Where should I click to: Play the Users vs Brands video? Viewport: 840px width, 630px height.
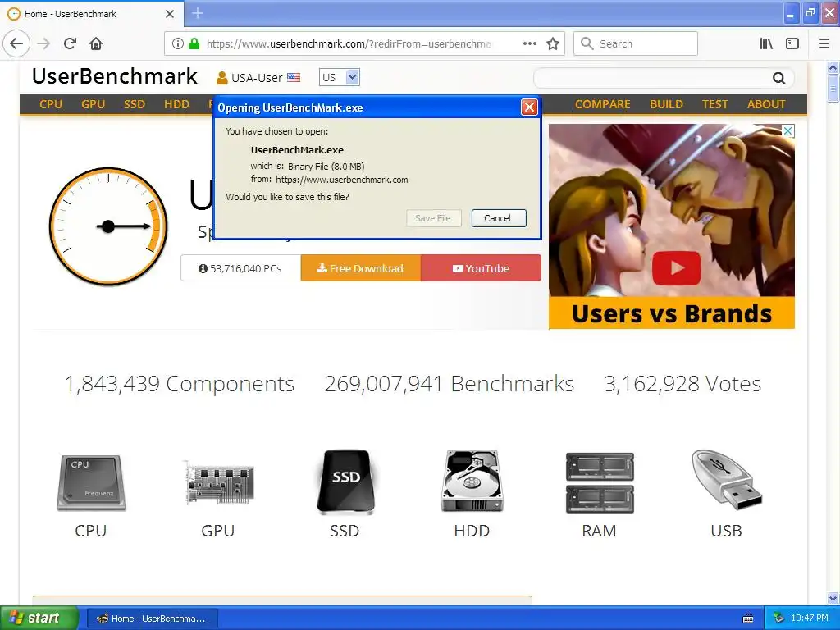[x=676, y=268]
